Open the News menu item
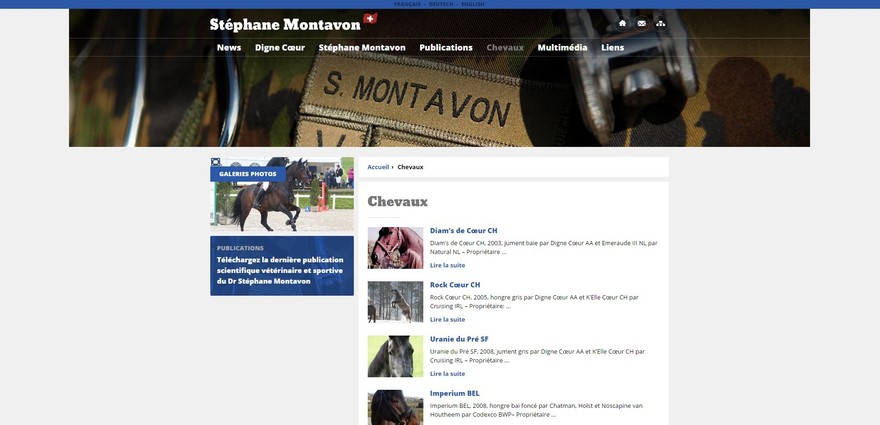Image resolution: width=880 pixels, height=425 pixels. (x=229, y=48)
